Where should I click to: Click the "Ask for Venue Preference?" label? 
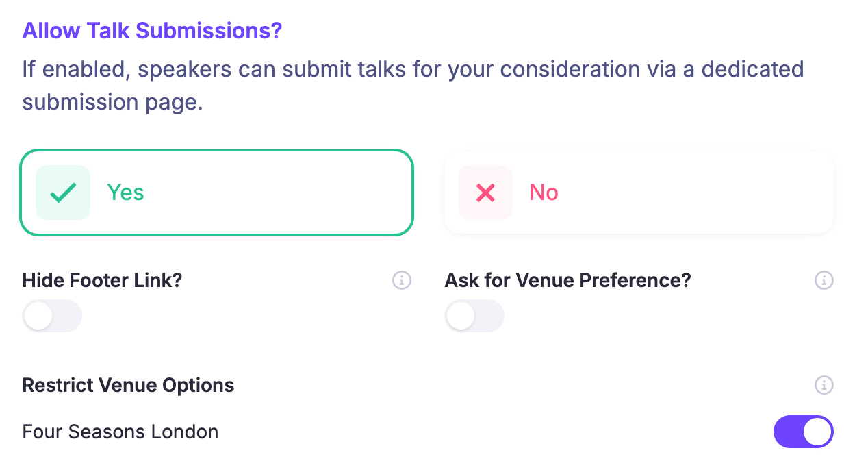click(x=567, y=280)
